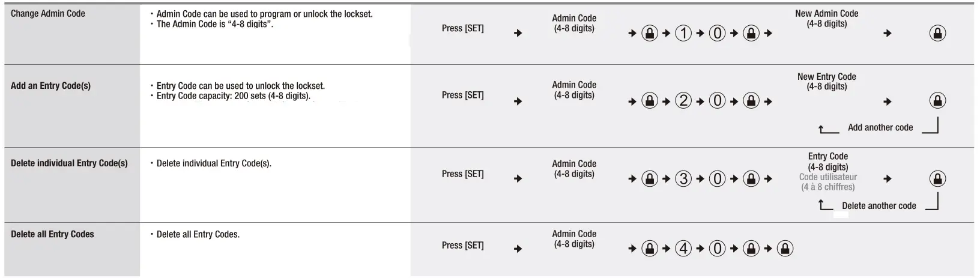Click the Entry Code capacity: 200 sets line
The image size is (980, 278).
[233, 96]
